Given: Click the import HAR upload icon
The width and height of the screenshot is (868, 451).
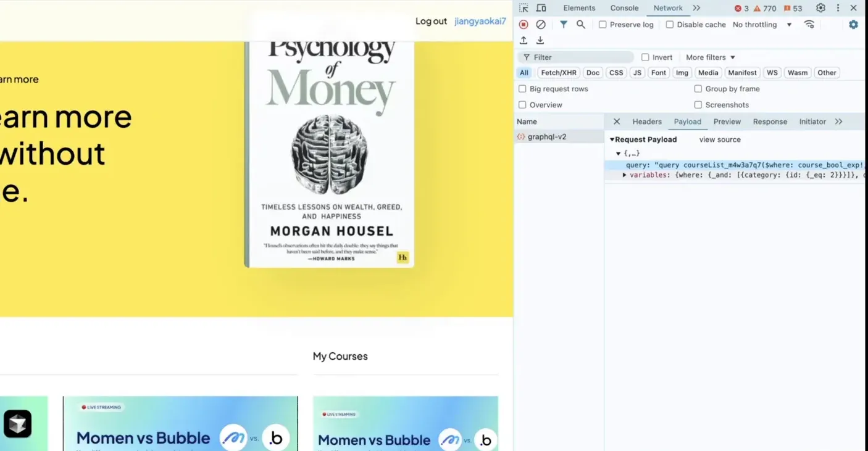Looking at the screenshot, I should pyautogui.click(x=524, y=40).
